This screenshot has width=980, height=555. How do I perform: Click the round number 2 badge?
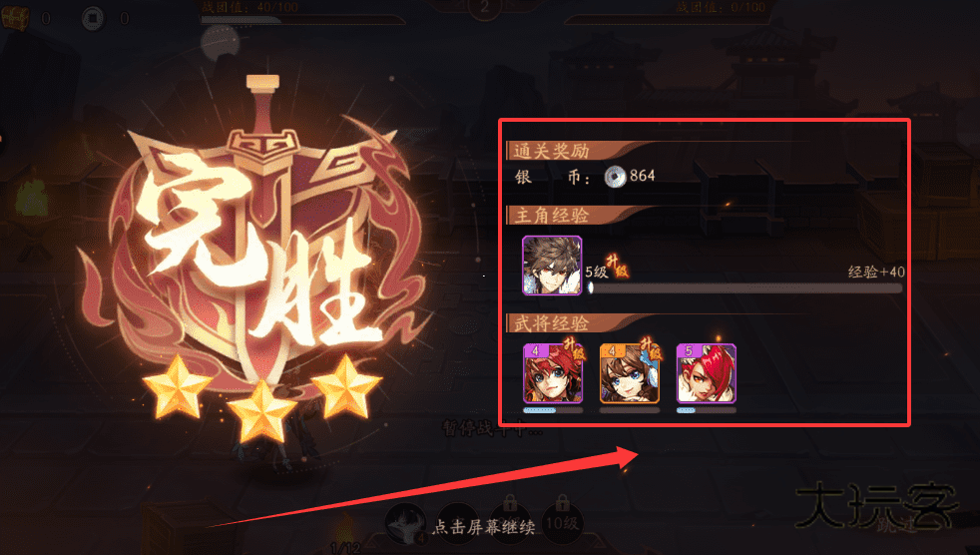tap(484, 8)
